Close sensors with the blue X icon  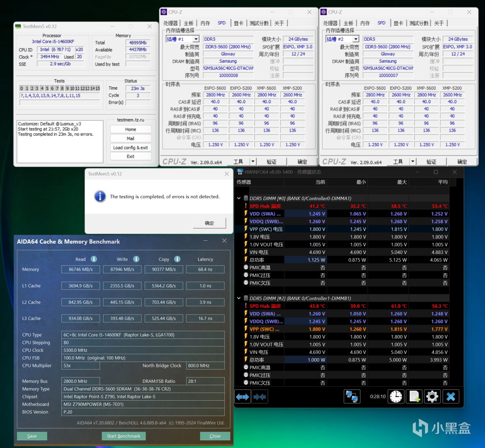(451, 397)
